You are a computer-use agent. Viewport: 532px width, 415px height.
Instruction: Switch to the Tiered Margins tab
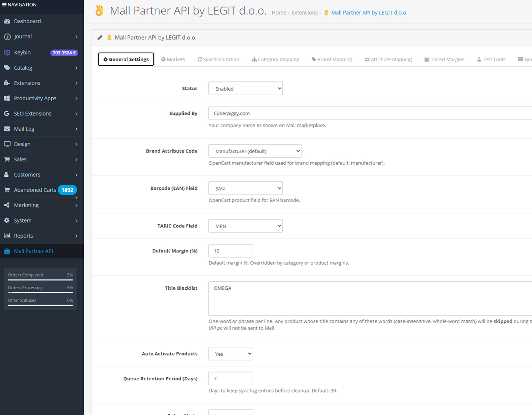(x=444, y=59)
